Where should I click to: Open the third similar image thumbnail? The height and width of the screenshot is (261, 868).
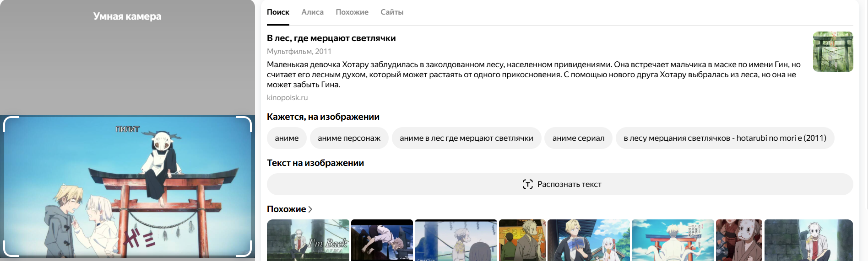[x=456, y=240]
